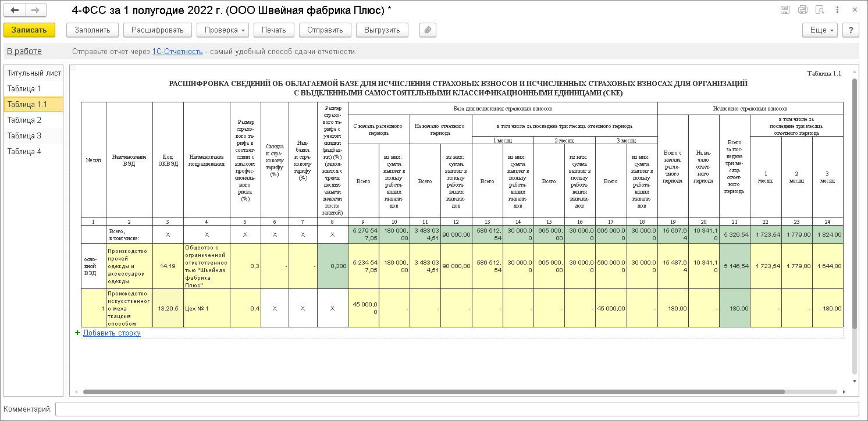
Task: Go forward with the right arrow button
Action: [x=35, y=10]
